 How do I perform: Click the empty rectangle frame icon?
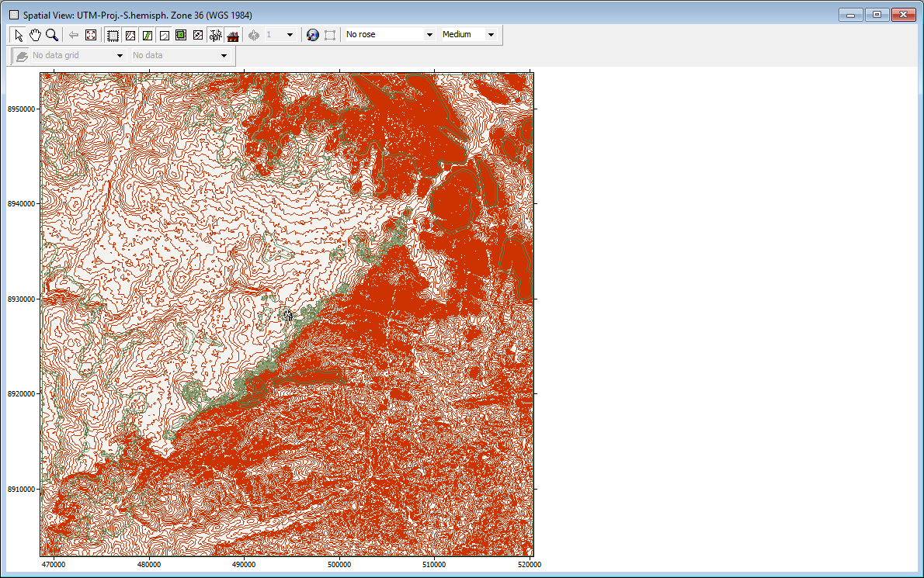point(330,35)
